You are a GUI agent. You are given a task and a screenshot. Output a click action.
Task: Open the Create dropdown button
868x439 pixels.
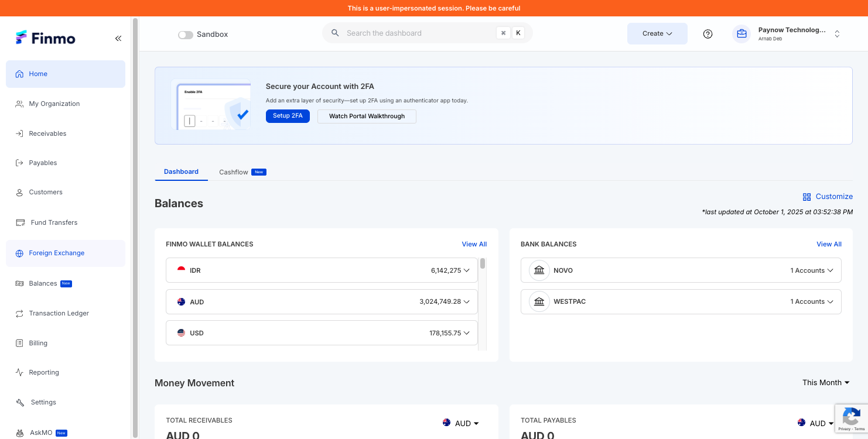coord(657,34)
